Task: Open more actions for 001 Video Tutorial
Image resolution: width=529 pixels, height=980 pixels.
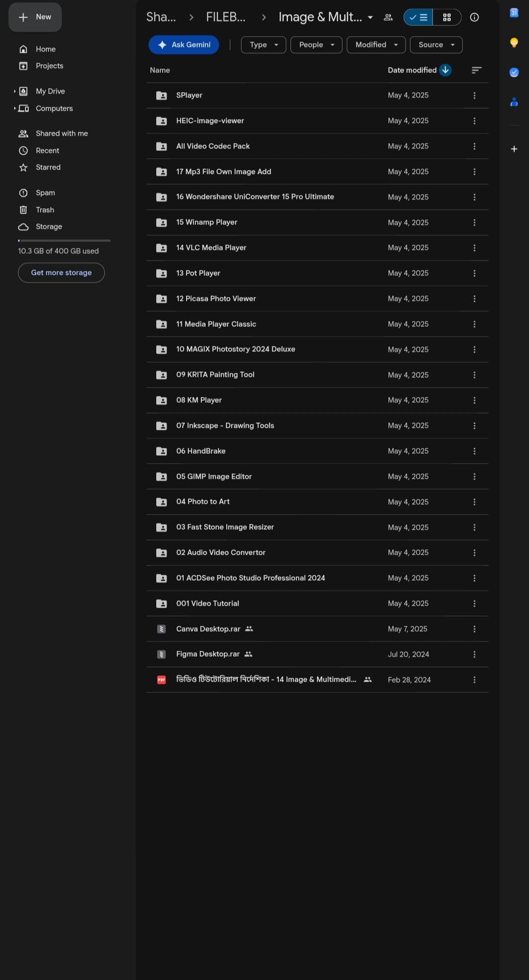Action: [x=474, y=604]
